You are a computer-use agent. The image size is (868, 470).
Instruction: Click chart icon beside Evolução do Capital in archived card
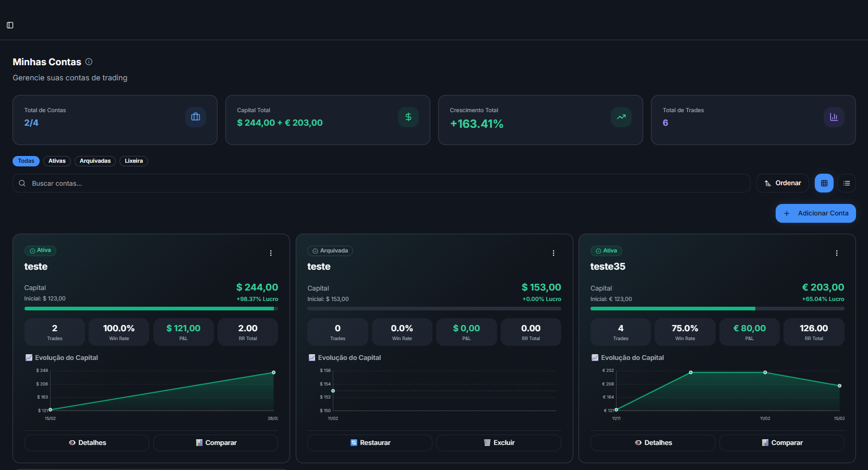(x=312, y=358)
